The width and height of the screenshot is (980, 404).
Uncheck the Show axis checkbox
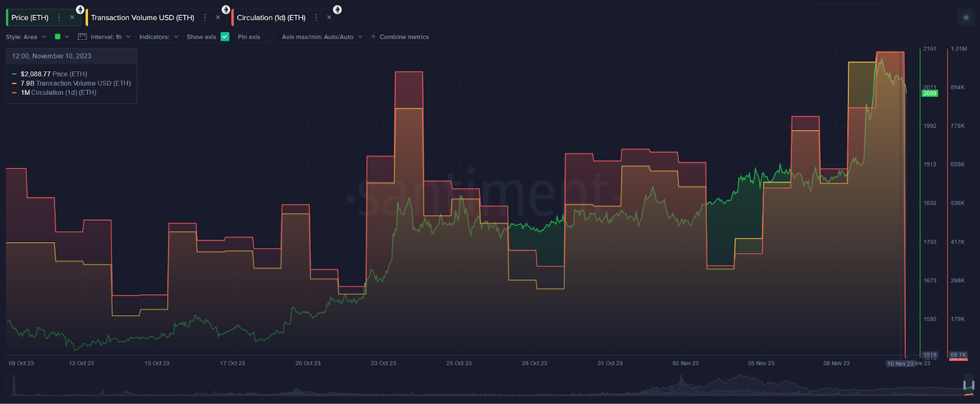pyautogui.click(x=225, y=37)
